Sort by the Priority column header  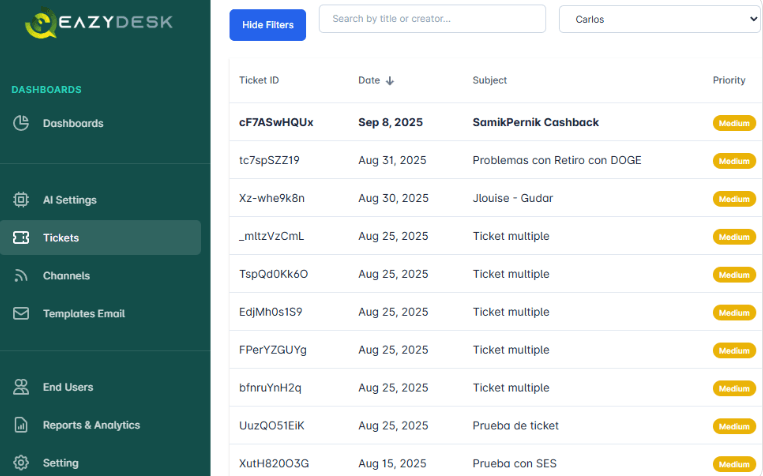[729, 80]
